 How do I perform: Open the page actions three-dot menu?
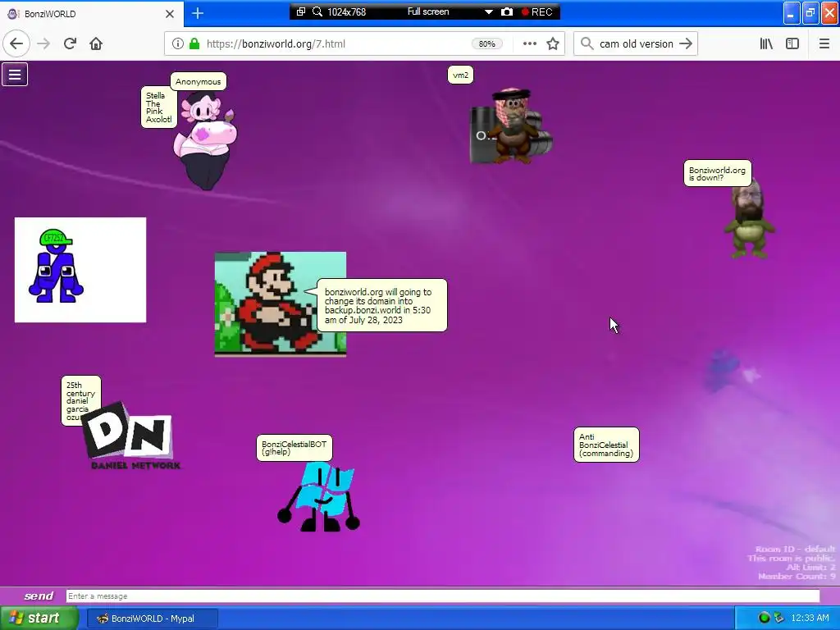pyautogui.click(x=529, y=44)
